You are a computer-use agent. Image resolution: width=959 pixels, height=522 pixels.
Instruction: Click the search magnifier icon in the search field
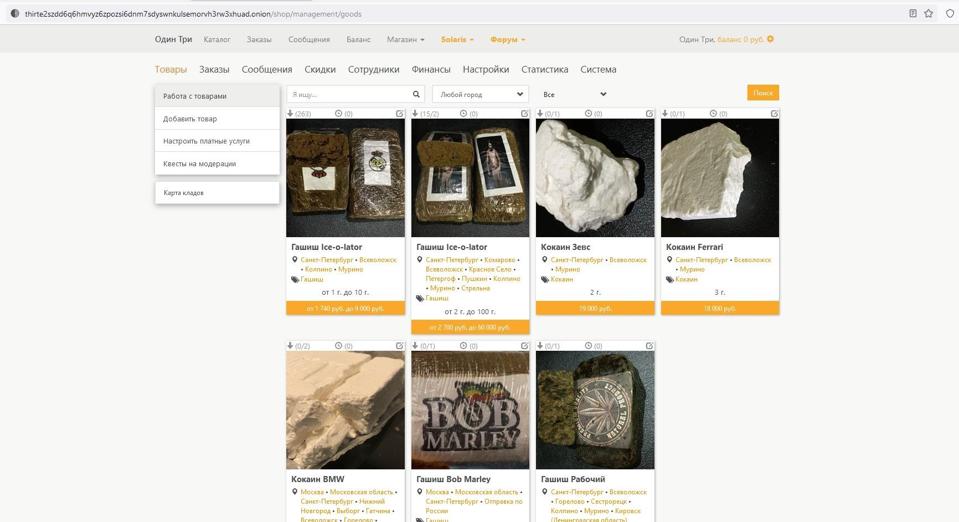(416, 94)
